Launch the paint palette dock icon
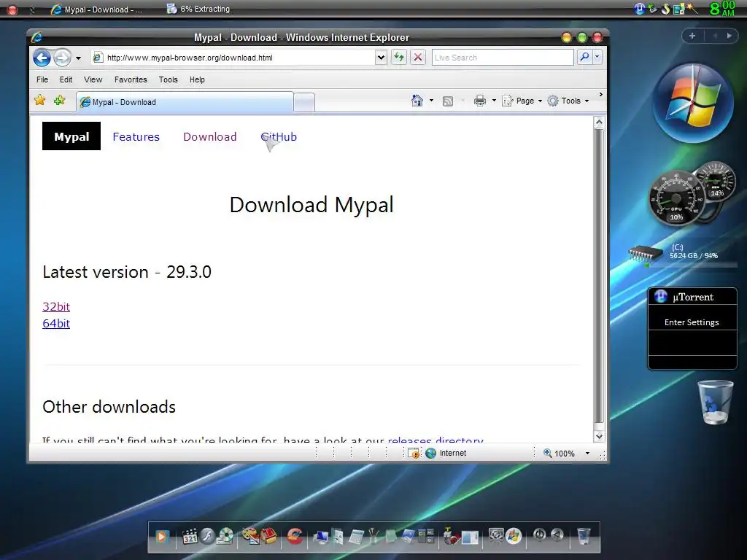The height and width of the screenshot is (560, 747). tap(250, 536)
